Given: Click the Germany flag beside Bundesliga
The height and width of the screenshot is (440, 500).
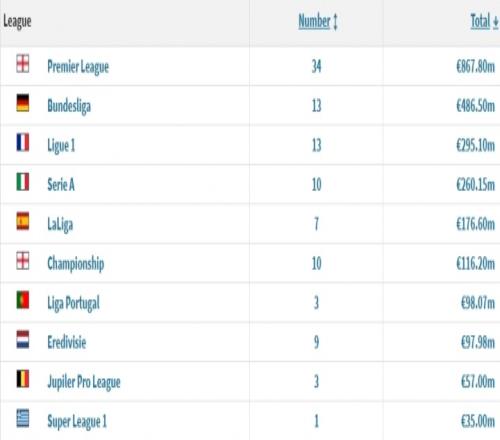Looking at the screenshot, I should [23, 103].
